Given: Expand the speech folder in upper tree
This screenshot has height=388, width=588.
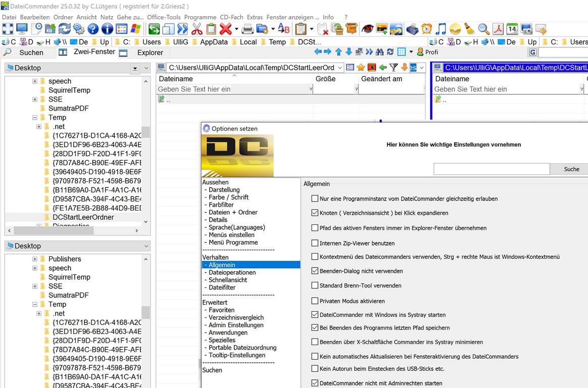Looking at the screenshot, I should [35, 81].
